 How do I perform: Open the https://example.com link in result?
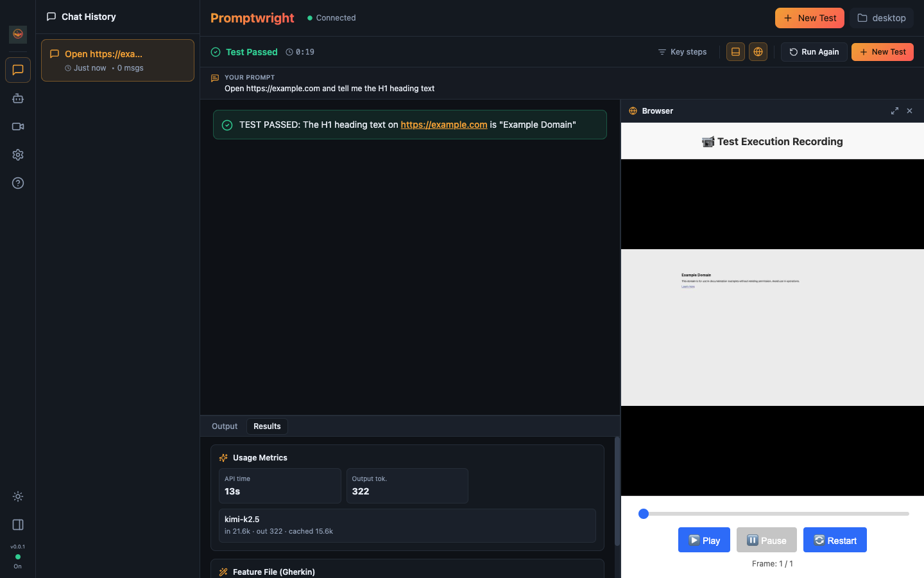point(444,125)
